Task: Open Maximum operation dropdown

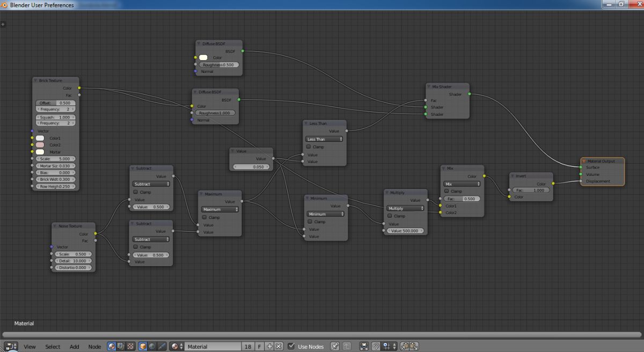Action: point(220,209)
